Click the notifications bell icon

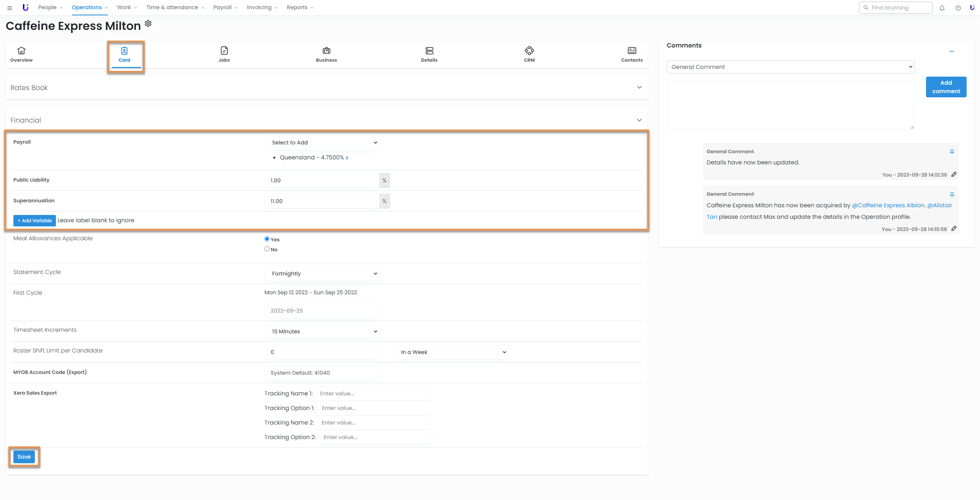pyautogui.click(x=942, y=8)
